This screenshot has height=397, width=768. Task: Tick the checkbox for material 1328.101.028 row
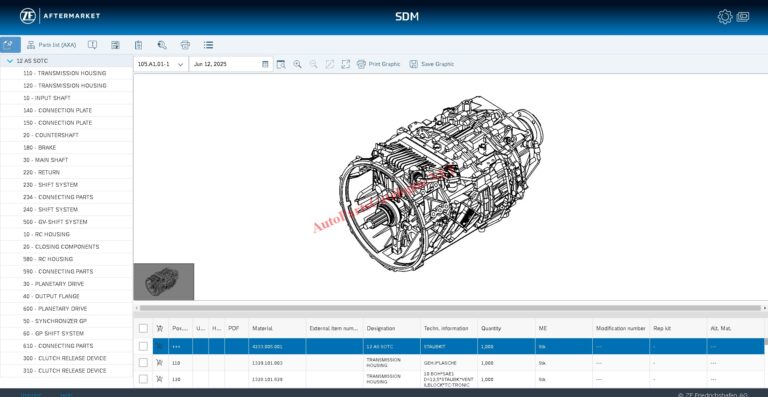pos(143,379)
